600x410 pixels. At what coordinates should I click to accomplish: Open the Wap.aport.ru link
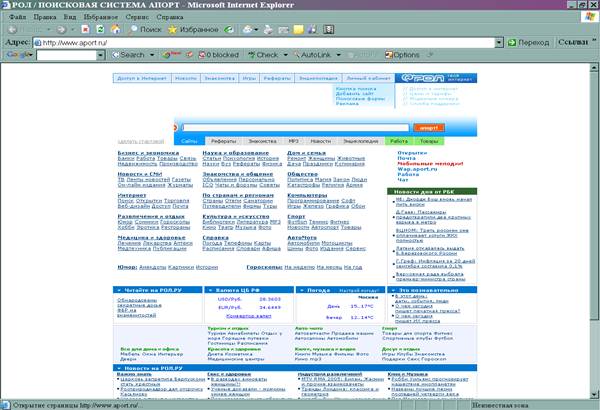click(417, 169)
